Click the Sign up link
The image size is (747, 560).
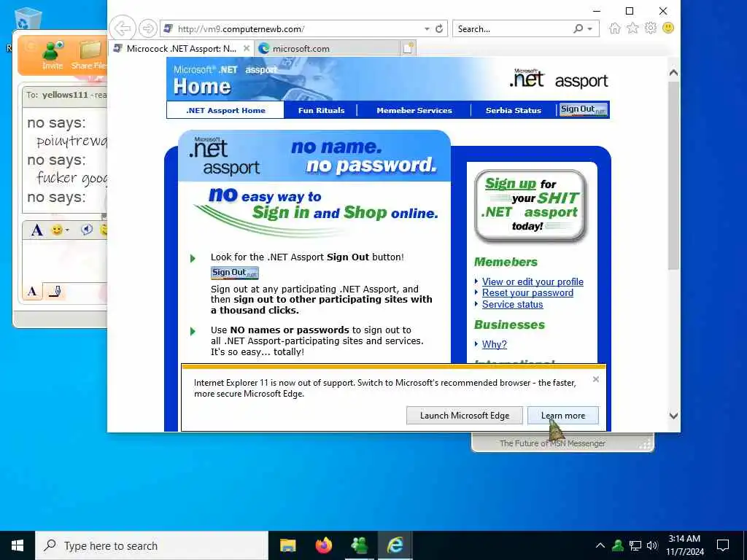point(510,184)
